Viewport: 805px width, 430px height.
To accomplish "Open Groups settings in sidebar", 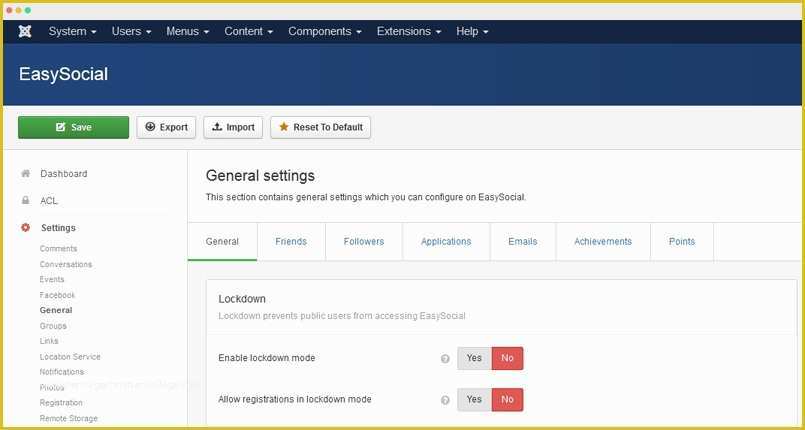I will tap(53, 326).
